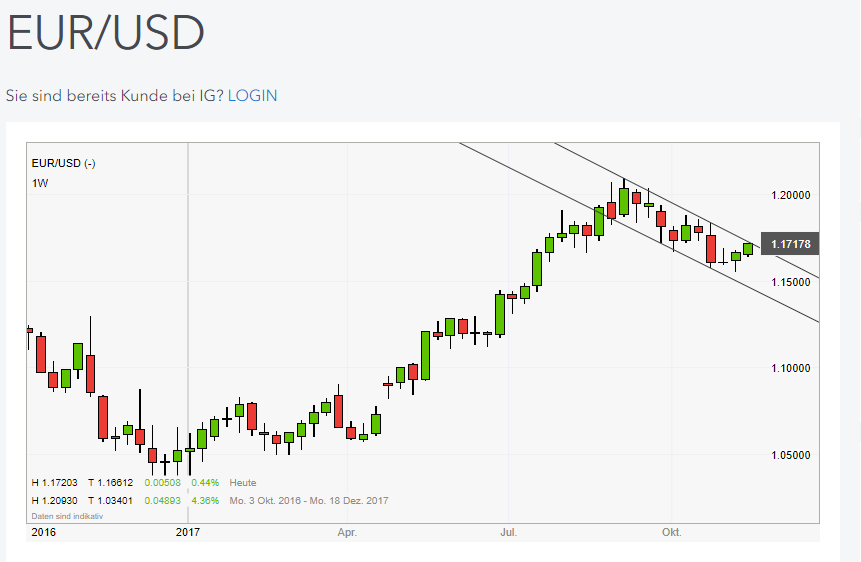Click the date range Mo. 3 Okt. 2016 - Mo. 18 Dez. 2017
The height and width of the screenshot is (562, 861).
click(309, 500)
